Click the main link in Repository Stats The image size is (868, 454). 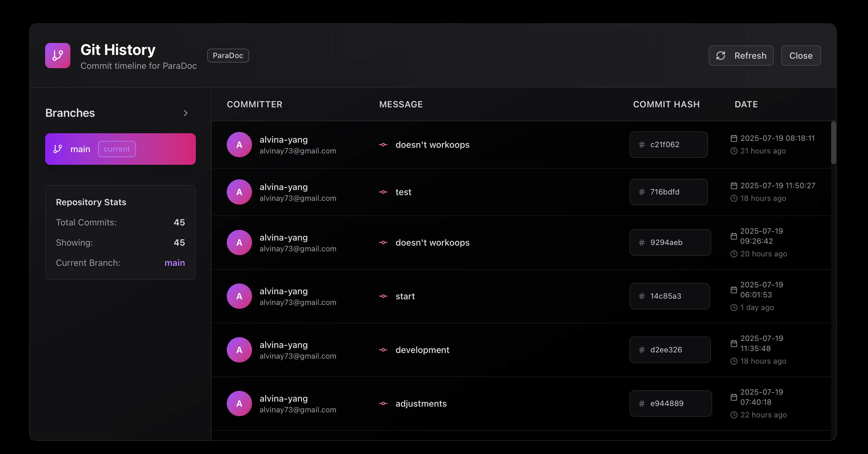[174, 263]
